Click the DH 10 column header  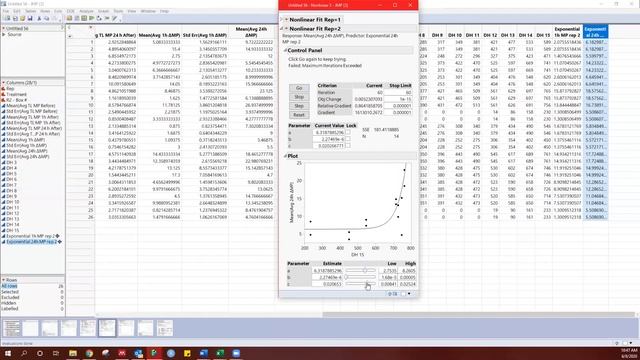(x=455, y=35)
